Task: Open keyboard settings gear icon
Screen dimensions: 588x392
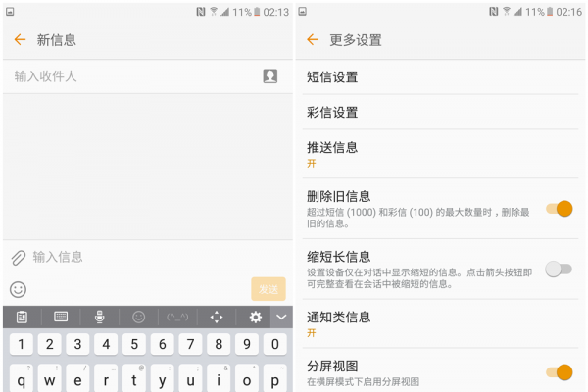Action: point(256,317)
